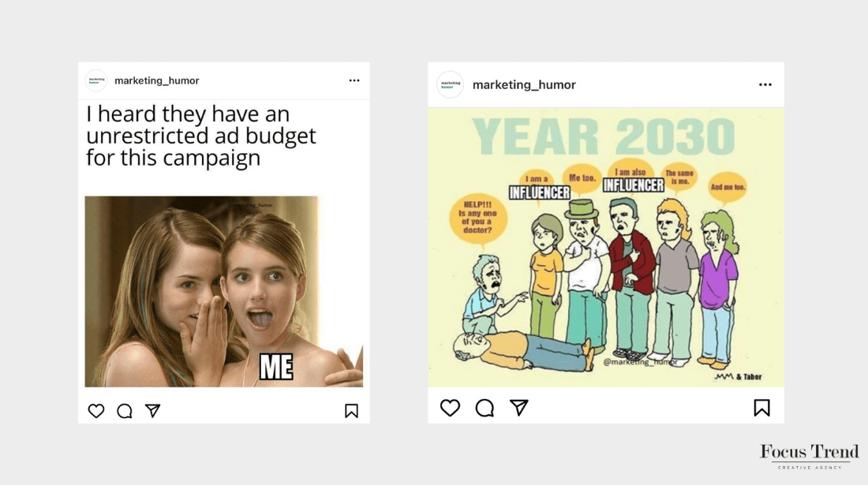Image resolution: width=868 pixels, height=485 pixels.
Task: Open marketing_humor profile from right post username
Action: [x=524, y=84]
